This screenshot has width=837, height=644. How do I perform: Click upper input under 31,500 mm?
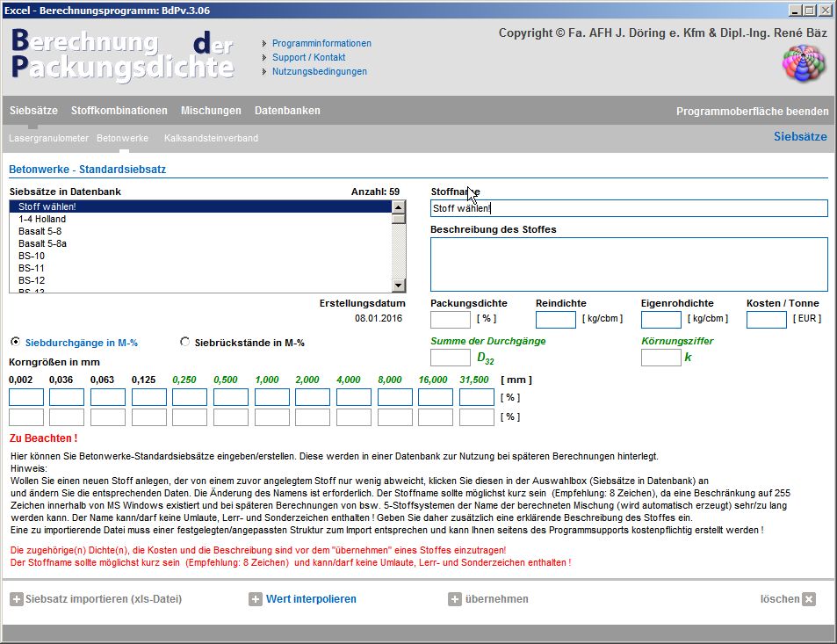[477, 397]
